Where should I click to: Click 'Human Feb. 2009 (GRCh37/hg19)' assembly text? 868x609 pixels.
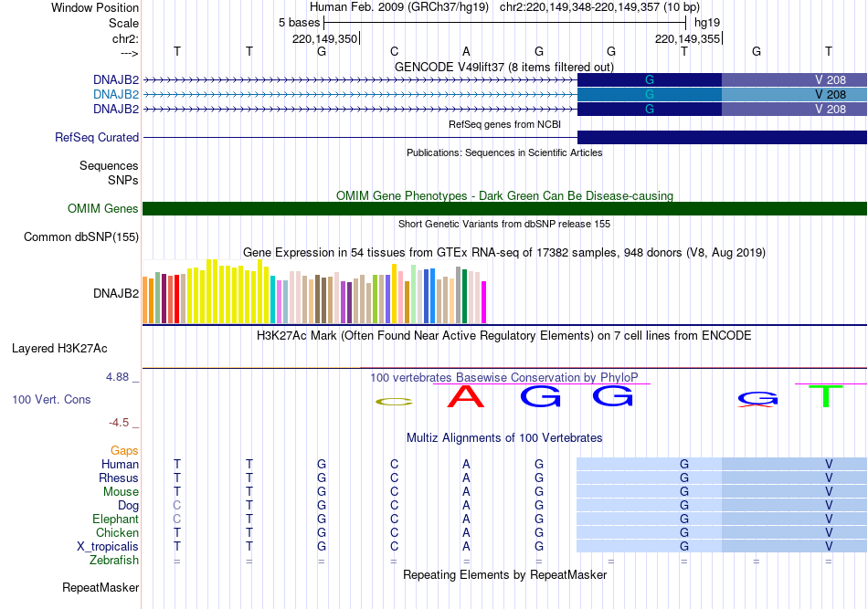click(399, 7)
